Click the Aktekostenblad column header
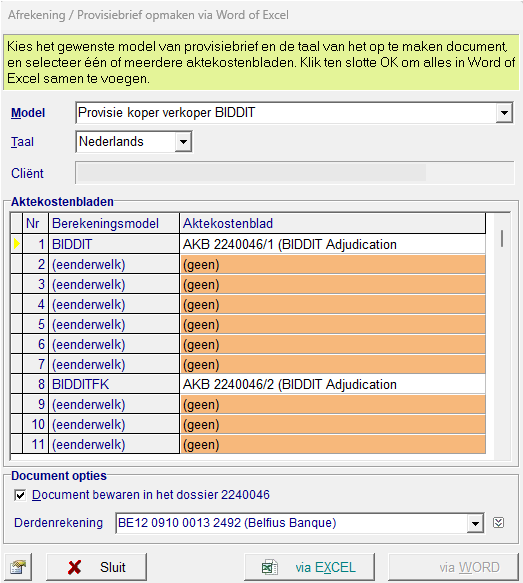The width and height of the screenshot is (523, 583). [333, 223]
